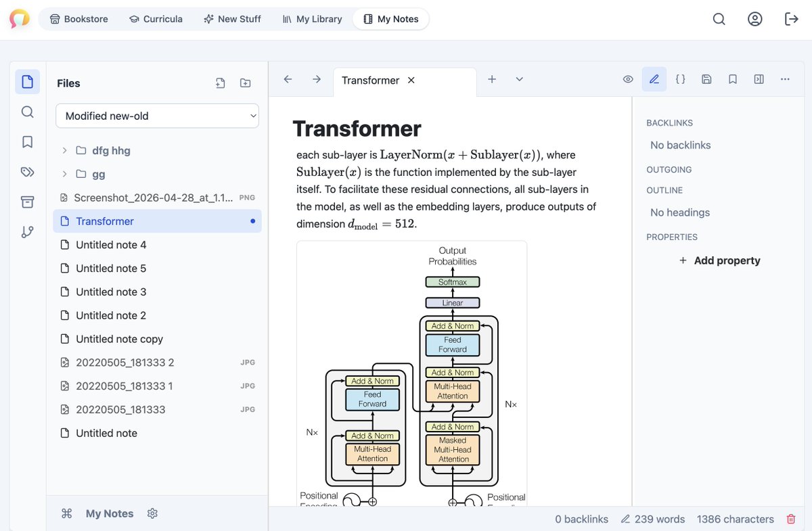Viewport: 812px width, 531px height.
Task: Click the search magnifier in top bar
Action: pos(719,19)
